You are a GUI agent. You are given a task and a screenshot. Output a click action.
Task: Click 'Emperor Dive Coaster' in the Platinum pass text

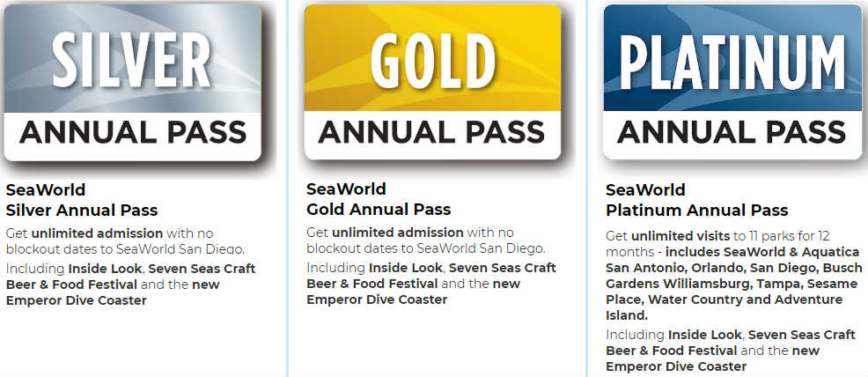click(x=676, y=366)
